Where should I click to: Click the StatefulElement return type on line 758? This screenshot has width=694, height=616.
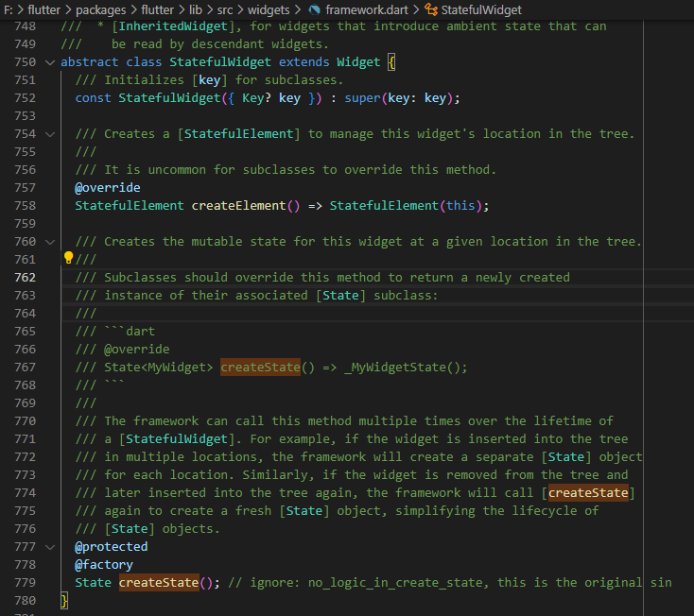pos(130,206)
